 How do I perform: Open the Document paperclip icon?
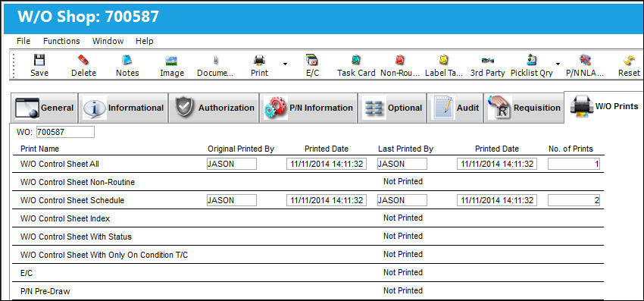(x=216, y=61)
